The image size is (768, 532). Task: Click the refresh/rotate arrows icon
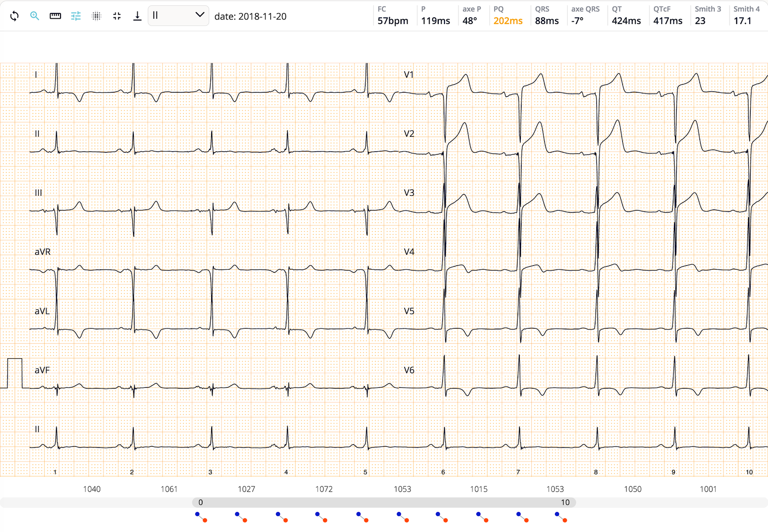(14, 16)
